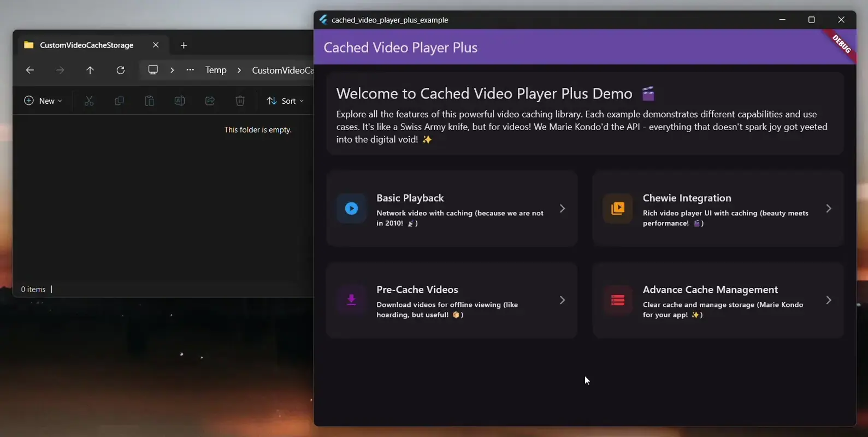This screenshot has width=868, height=437.
Task: Open the Sort options dropdown
Action: (x=285, y=101)
